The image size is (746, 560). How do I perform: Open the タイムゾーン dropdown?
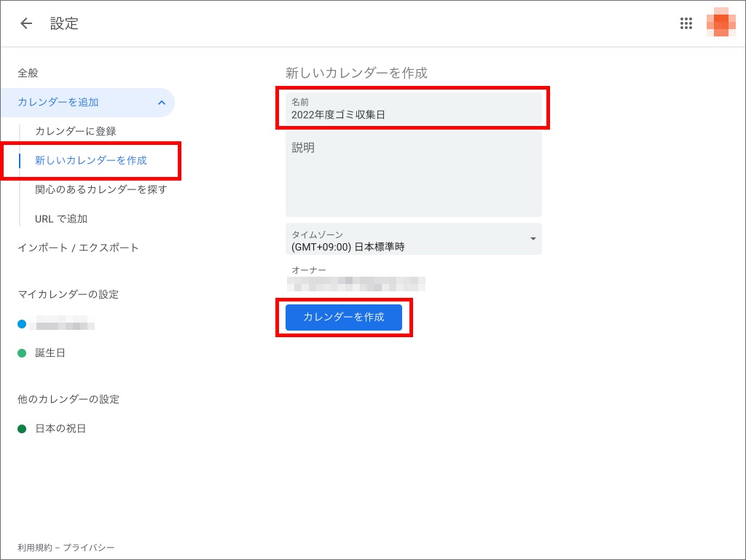click(413, 240)
